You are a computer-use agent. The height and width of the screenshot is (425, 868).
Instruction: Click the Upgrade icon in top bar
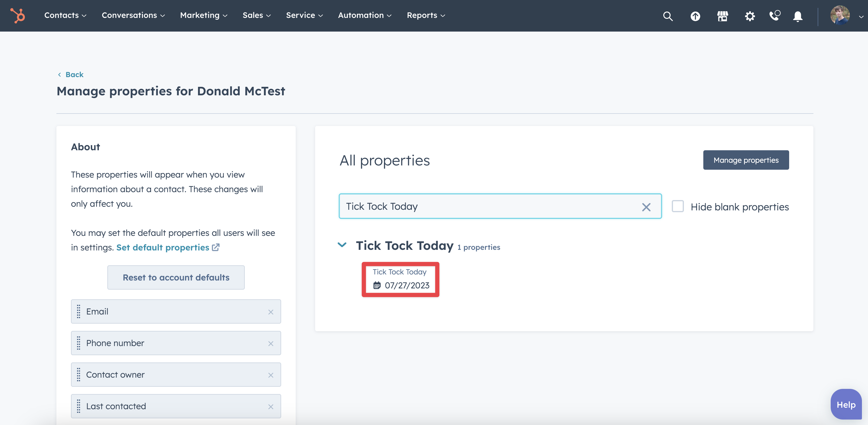pyautogui.click(x=696, y=15)
